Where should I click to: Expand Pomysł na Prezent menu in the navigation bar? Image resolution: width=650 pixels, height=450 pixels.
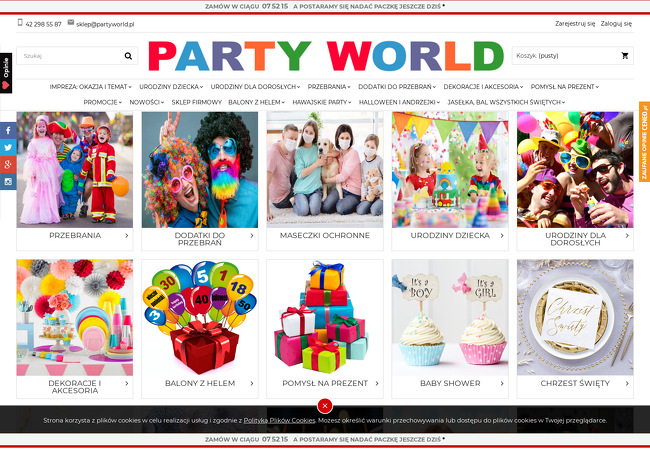pyautogui.click(x=565, y=87)
